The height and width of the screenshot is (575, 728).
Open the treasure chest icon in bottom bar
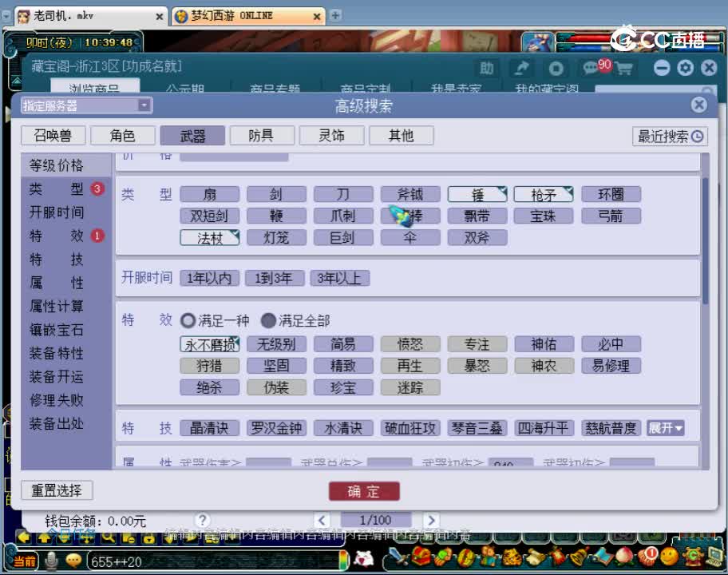(x=420, y=557)
